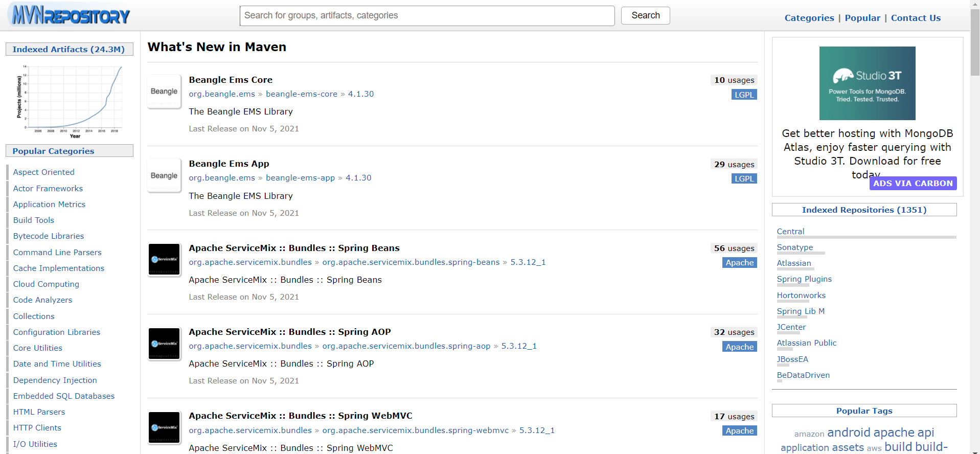Select the Bytecode Libraries category
The image size is (980, 454).
tap(49, 236)
